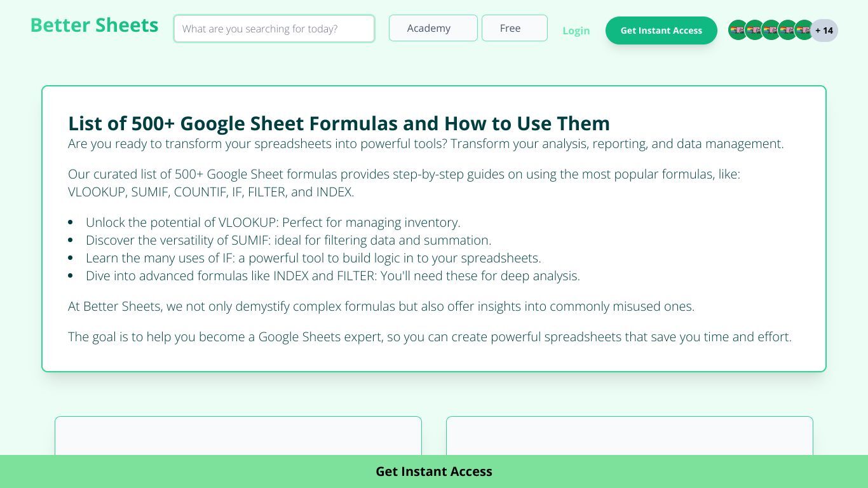Open the Academy menu item
The image size is (868, 488).
pyautogui.click(x=433, y=28)
